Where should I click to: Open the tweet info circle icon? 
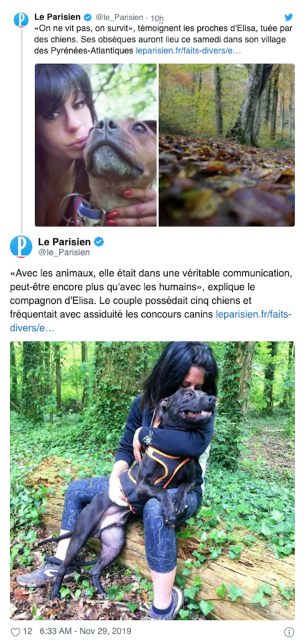289,631
